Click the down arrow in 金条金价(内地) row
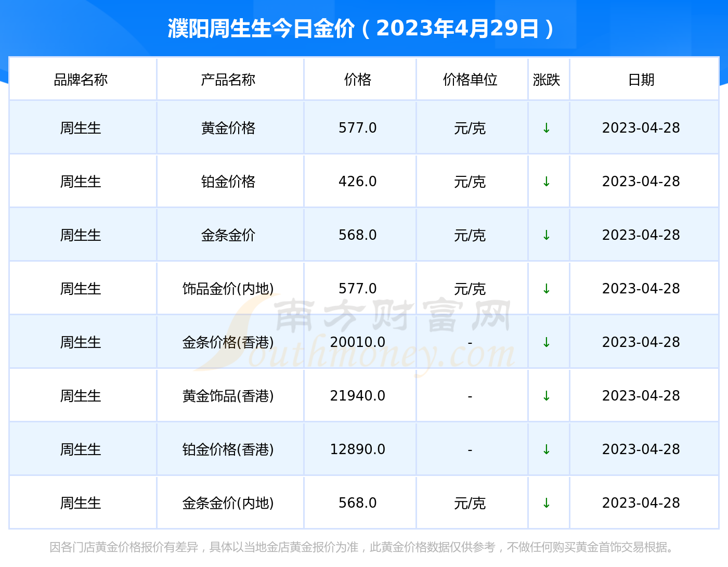The image size is (728, 567). [x=546, y=503]
